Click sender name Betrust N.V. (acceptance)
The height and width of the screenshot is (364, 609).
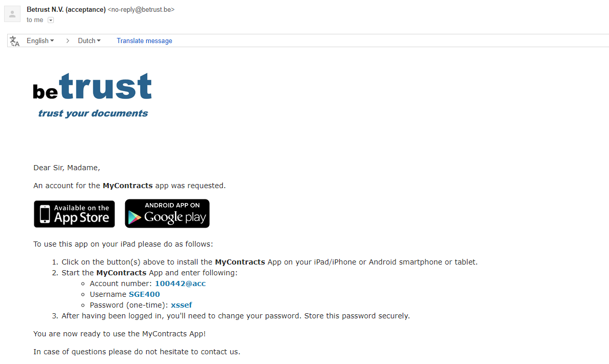tap(66, 10)
